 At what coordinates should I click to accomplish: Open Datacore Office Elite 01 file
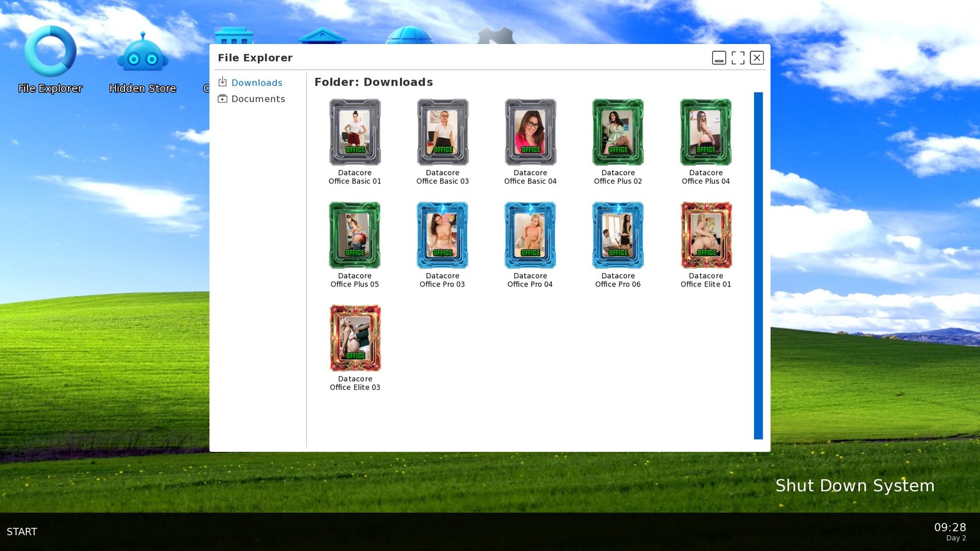[x=706, y=236]
